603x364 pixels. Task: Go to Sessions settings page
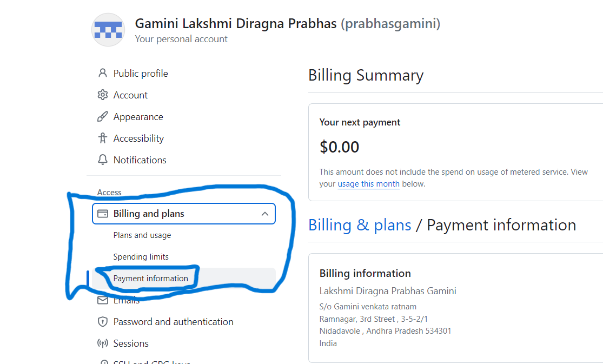tap(131, 343)
